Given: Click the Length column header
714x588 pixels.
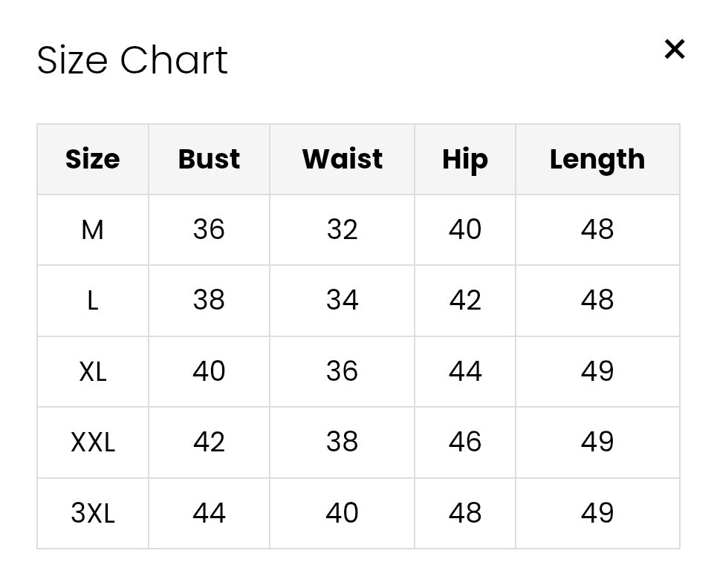Looking at the screenshot, I should 597,159.
